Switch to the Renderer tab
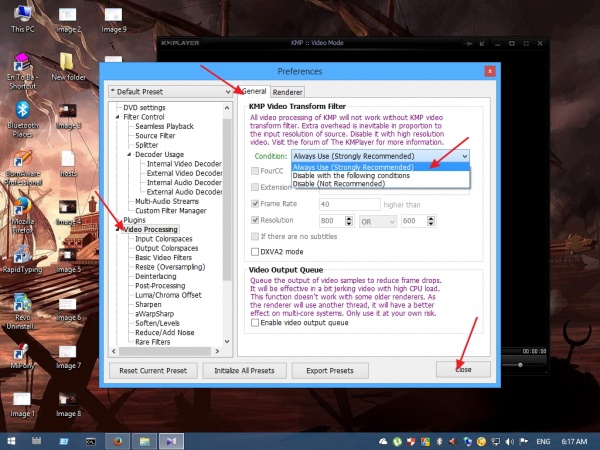 (287, 92)
